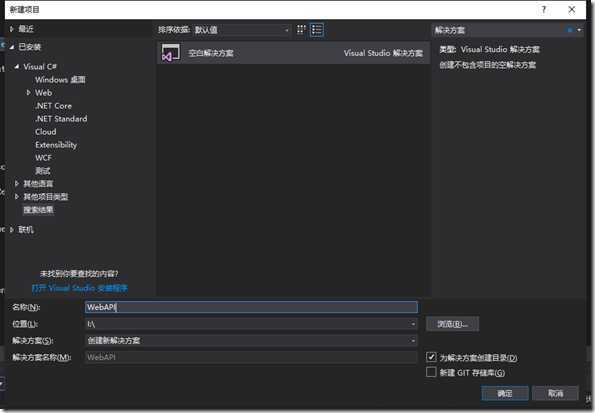
Task: Collapse the 已安装 (Installed) tree node
Action: pos(12,47)
